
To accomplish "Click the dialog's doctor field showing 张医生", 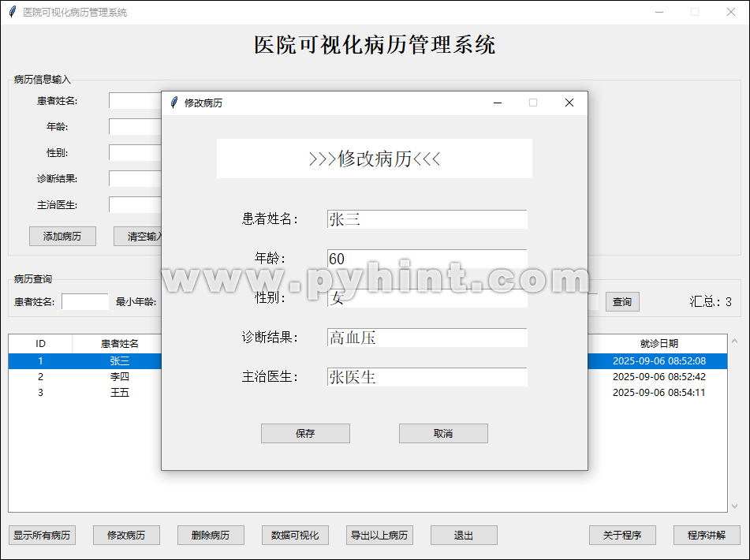I will coord(427,377).
